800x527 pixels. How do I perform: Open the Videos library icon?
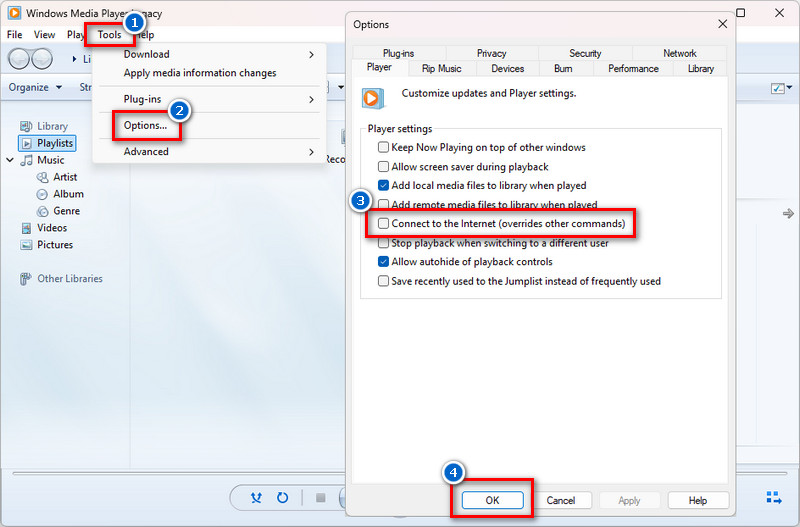coord(26,228)
